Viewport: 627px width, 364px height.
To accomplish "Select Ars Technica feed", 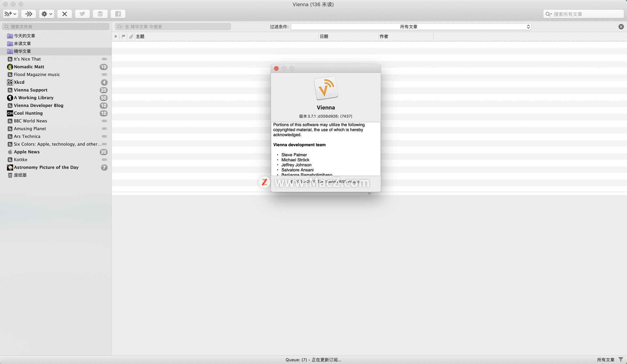I will [x=56, y=136].
